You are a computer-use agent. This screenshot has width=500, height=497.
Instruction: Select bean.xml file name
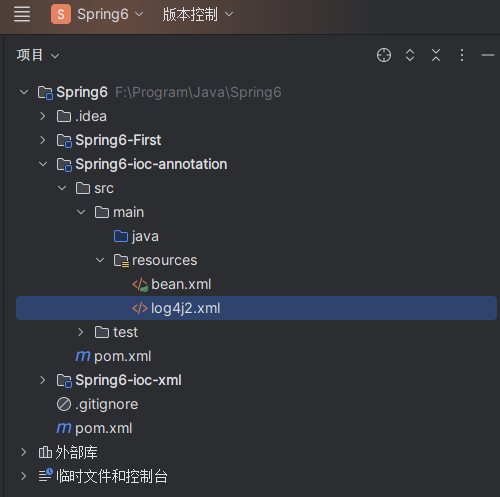coord(181,284)
